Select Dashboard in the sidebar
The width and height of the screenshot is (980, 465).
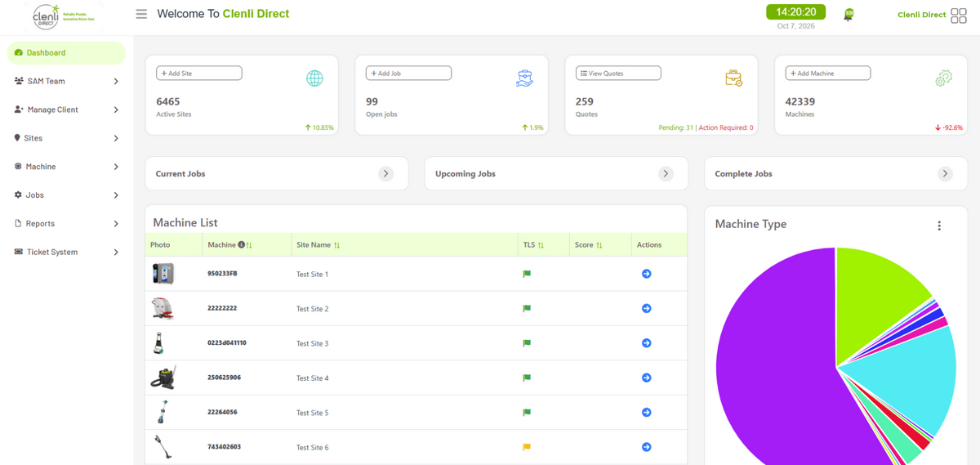[66, 53]
